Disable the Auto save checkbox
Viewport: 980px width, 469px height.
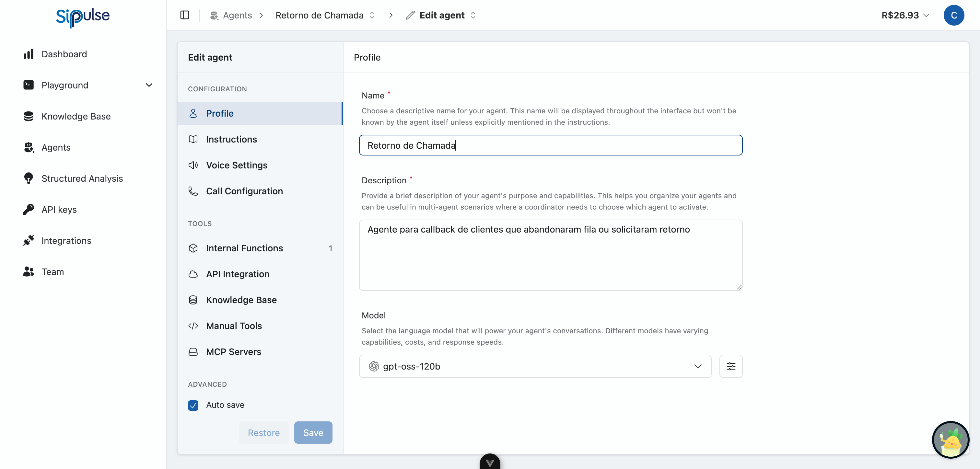point(193,405)
